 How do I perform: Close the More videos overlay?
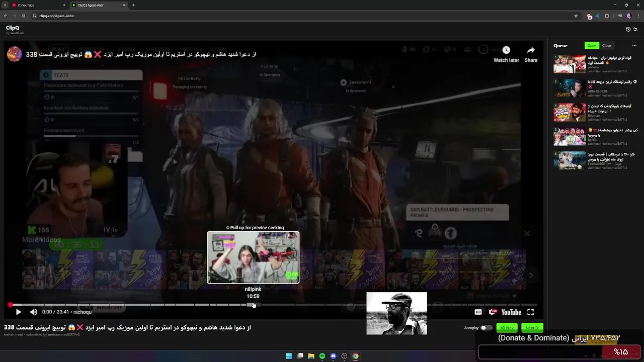pyautogui.click(x=527, y=233)
